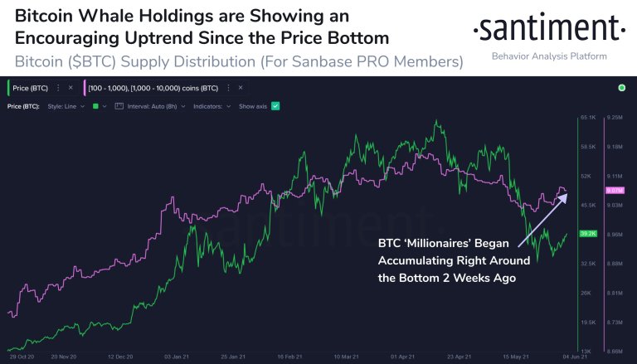
Task: Click the Show axis label
Action: [x=253, y=106]
